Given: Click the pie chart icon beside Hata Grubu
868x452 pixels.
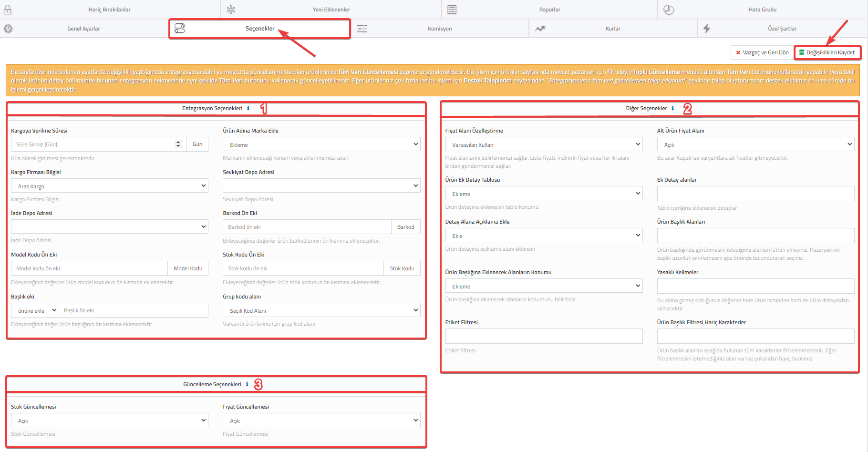Looking at the screenshot, I should tap(669, 10).
